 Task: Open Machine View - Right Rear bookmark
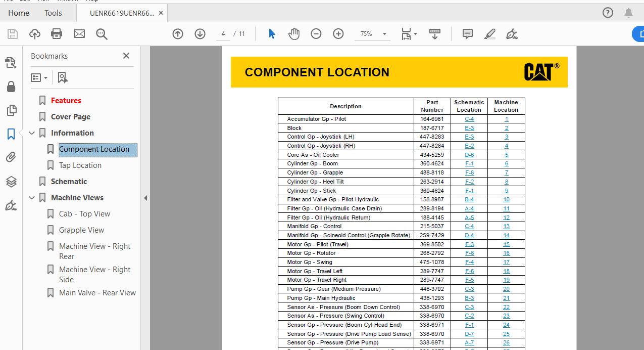click(x=94, y=251)
